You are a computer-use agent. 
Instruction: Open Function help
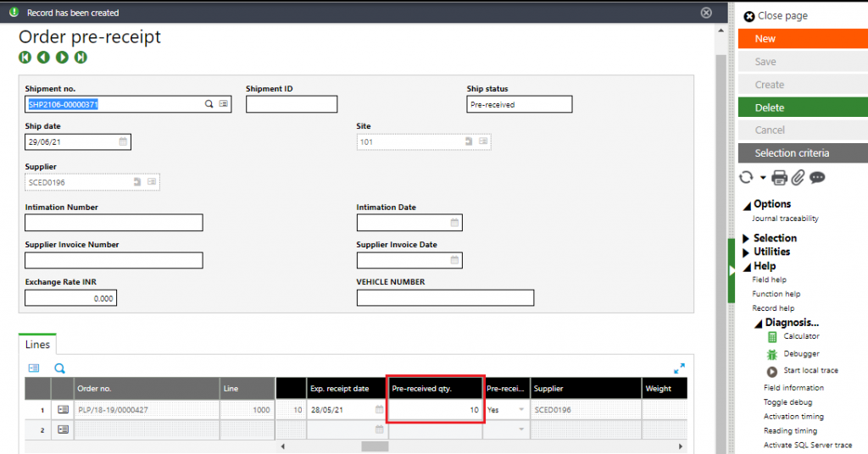(776, 294)
